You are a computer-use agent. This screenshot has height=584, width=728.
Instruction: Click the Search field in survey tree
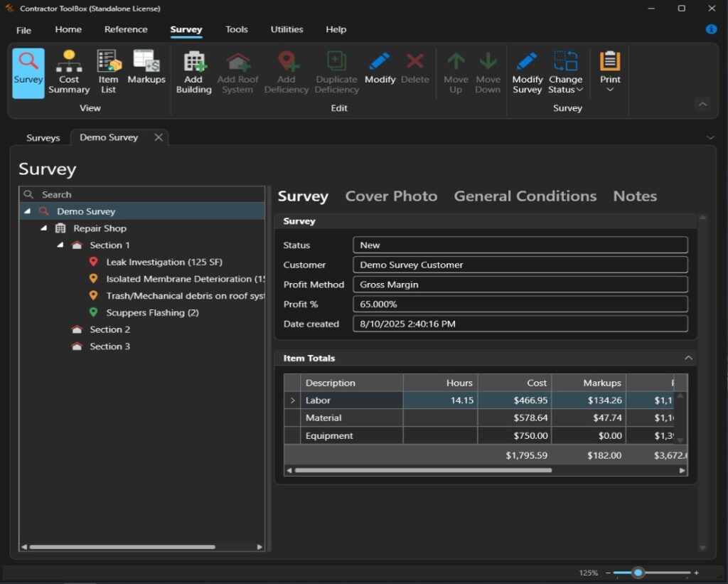click(142, 194)
